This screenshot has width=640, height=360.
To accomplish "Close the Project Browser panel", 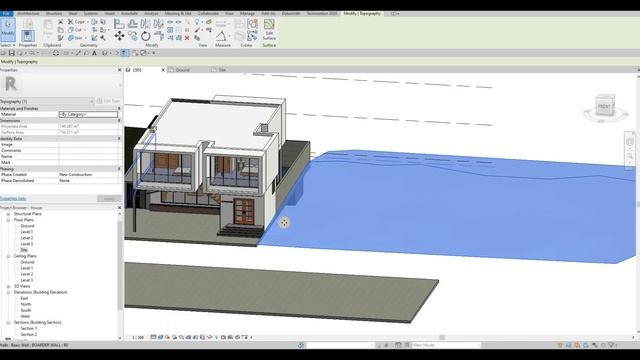I will point(120,208).
